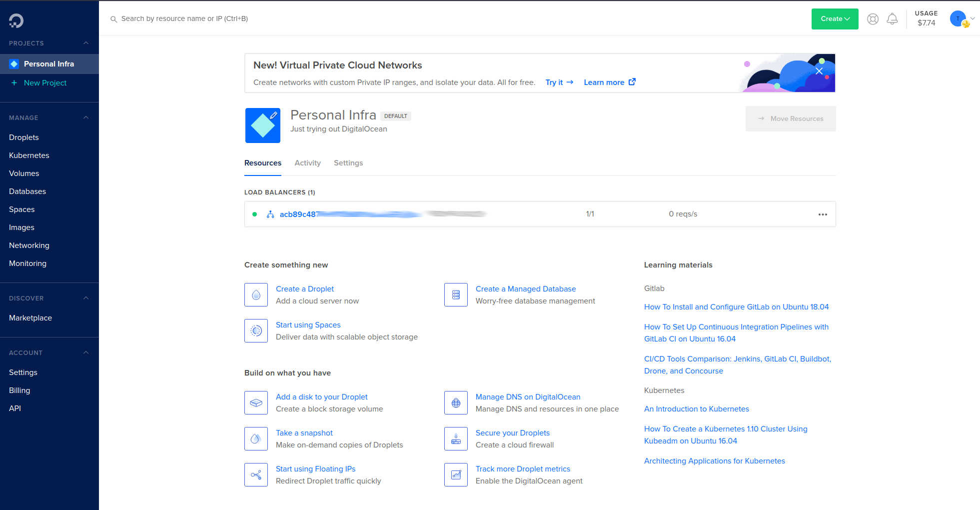Click the USAGE $7.74 indicator

tap(926, 18)
